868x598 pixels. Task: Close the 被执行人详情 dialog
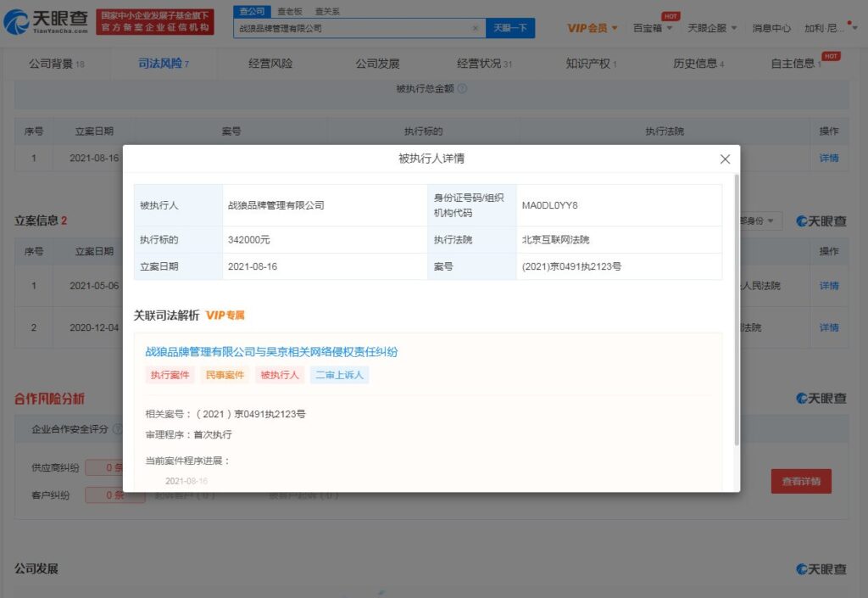725,159
